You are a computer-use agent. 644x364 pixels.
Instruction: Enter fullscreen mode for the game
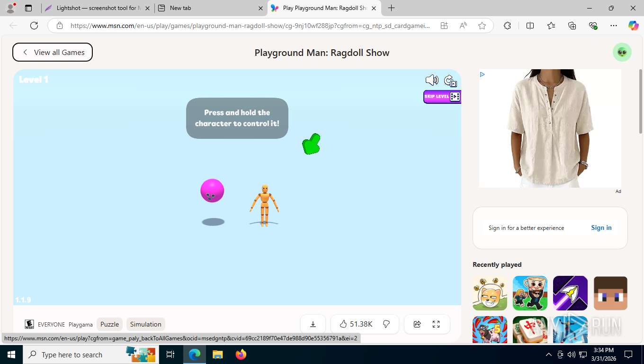coord(436,324)
